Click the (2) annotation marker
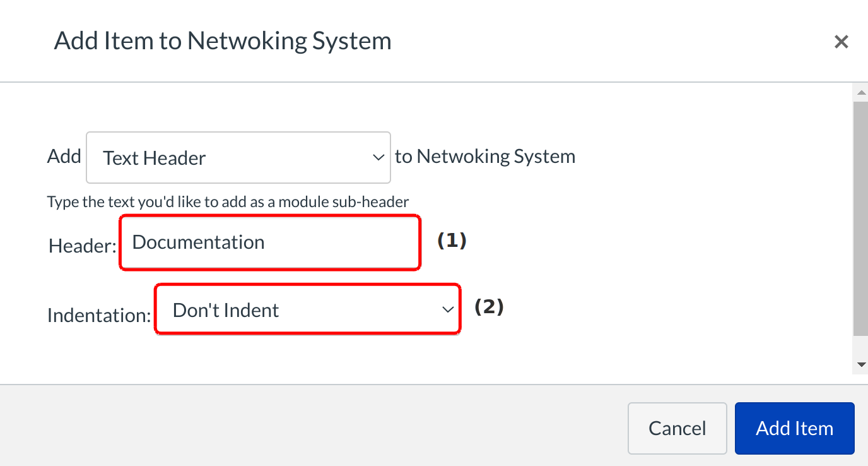This screenshot has height=466, width=868. pyautogui.click(x=489, y=307)
